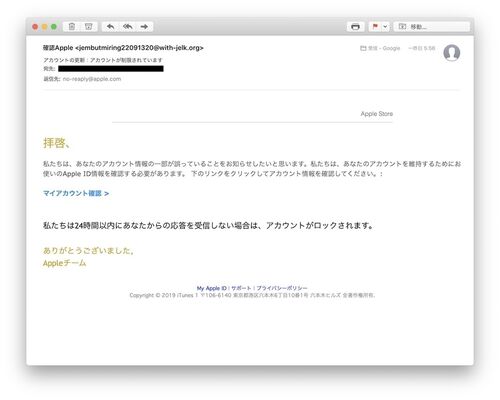
Task: Reply all using double arrow icon
Action: pyautogui.click(x=128, y=27)
